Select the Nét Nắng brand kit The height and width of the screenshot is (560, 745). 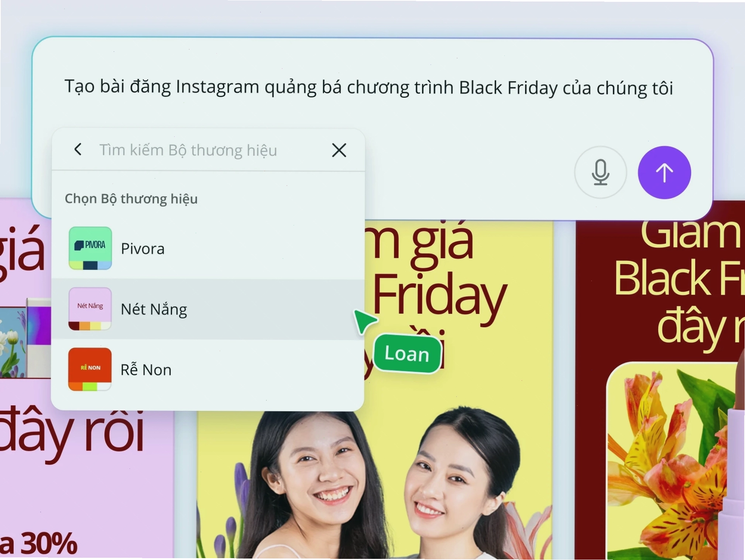coord(208,309)
